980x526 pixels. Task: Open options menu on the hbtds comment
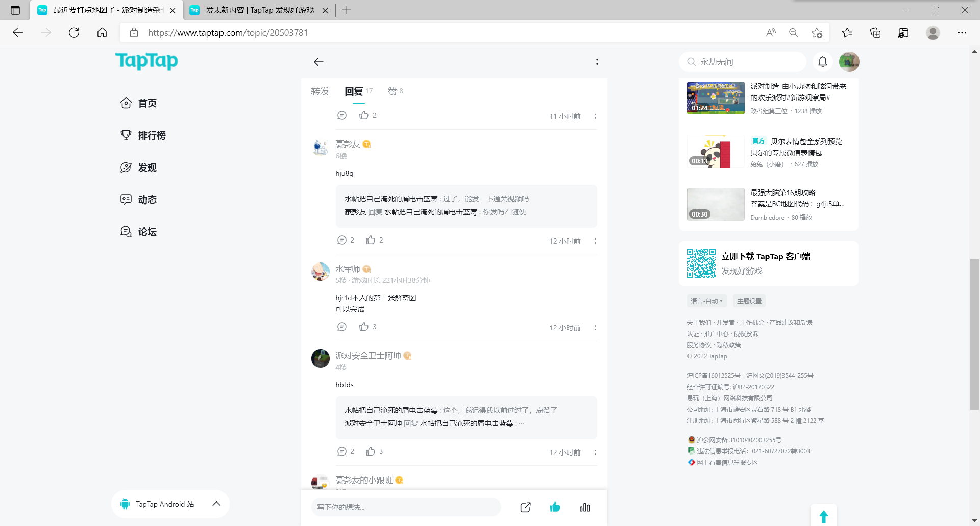tap(595, 452)
